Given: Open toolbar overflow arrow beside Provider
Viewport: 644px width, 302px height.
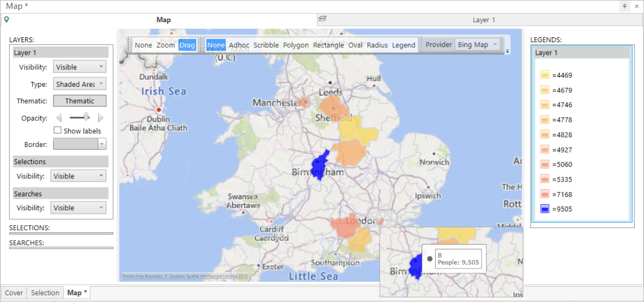Looking at the screenshot, I should click(x=508, y=52).
